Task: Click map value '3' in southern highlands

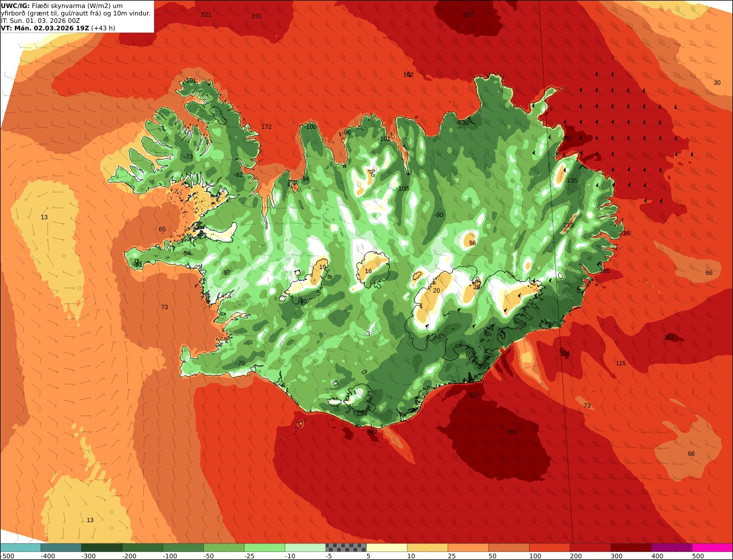Action: click(x=368, y=333)
